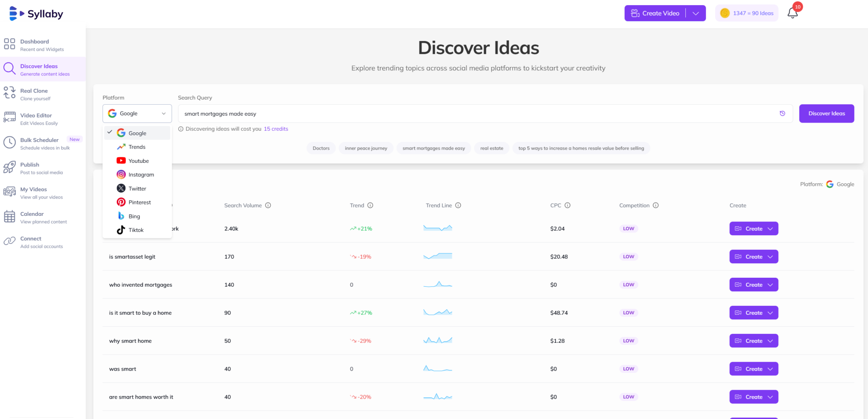This screenshot has height=419, width=868.
Task: Open the Calendar to view planned content
Action: (x=32, y=217)
